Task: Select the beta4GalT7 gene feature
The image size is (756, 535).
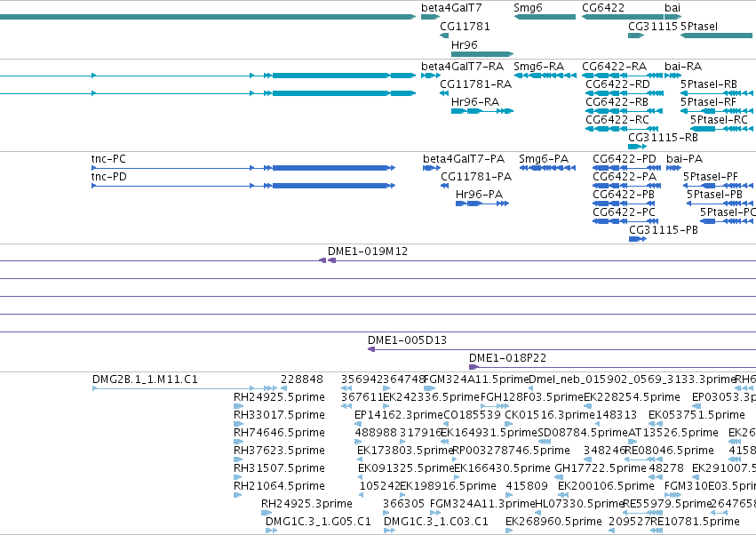Action: point(431,17)
